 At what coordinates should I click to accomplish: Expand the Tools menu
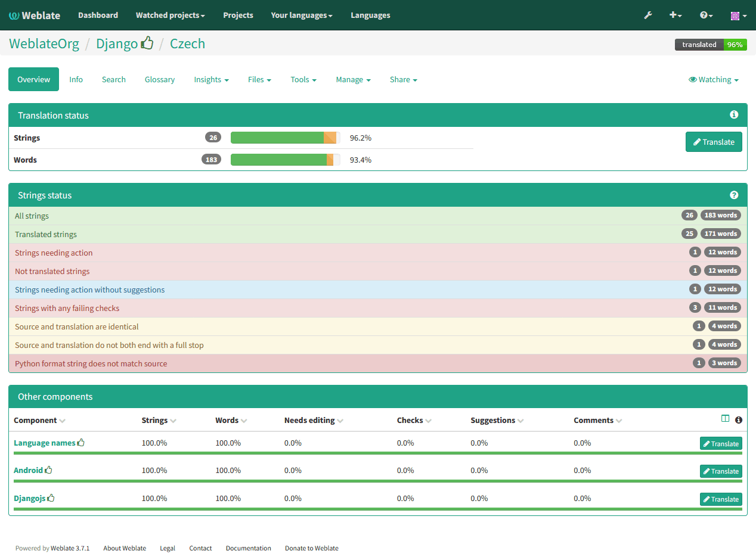click(303, 79)
